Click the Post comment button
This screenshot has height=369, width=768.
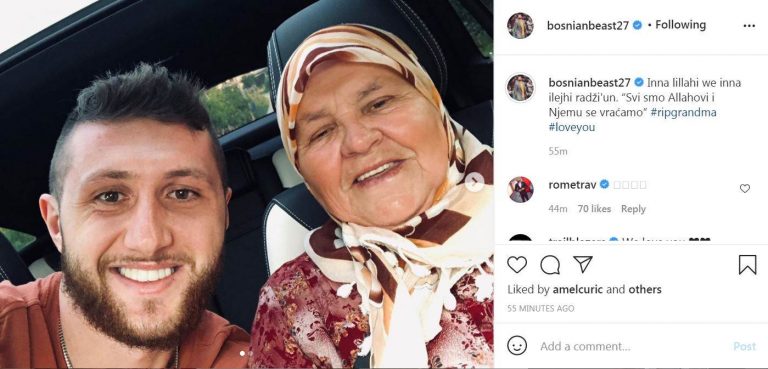click(x=744, y=346)
